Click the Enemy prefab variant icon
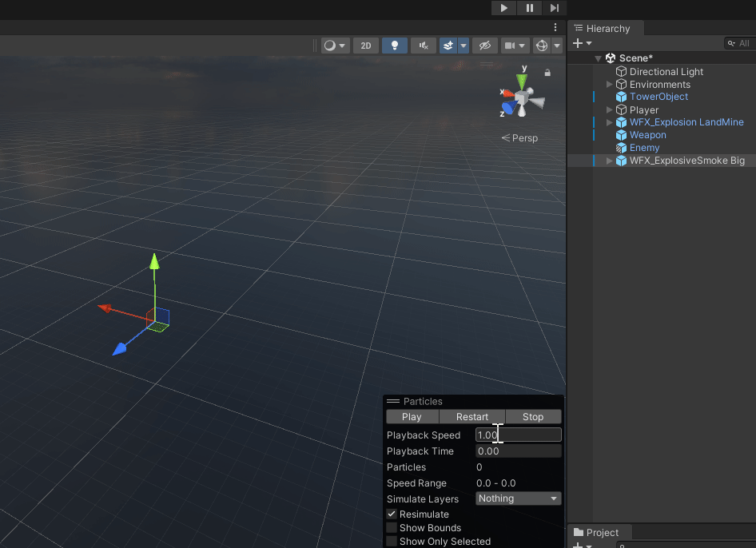756x548 pixels. tap(622, 148)
